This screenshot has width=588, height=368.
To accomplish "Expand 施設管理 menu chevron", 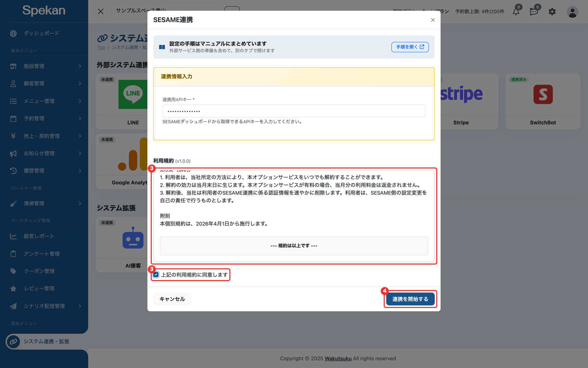I will 80,66.
